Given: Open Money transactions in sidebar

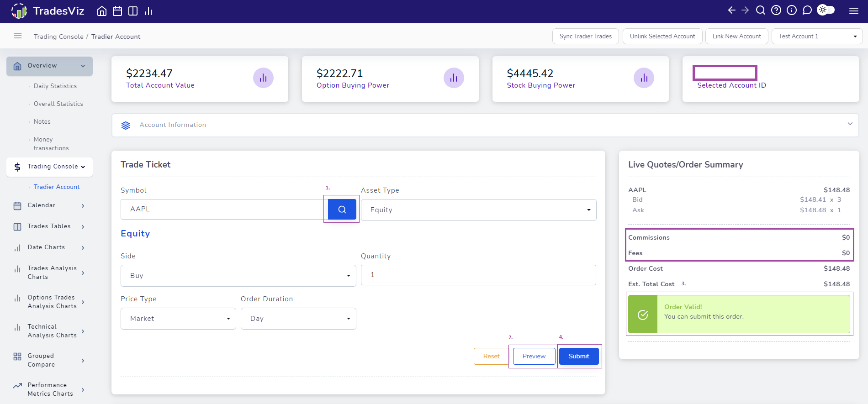Looking at the screenshot, I should click(51, 144).
